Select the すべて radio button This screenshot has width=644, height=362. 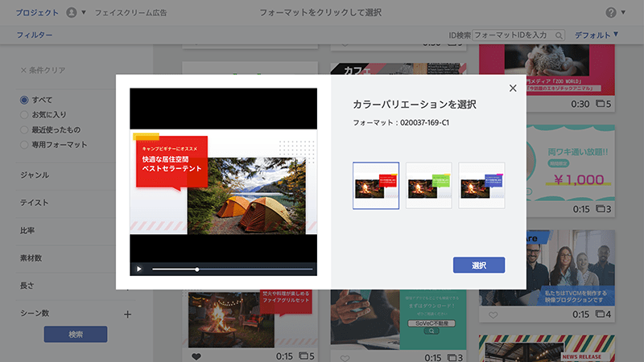(24, 100)
